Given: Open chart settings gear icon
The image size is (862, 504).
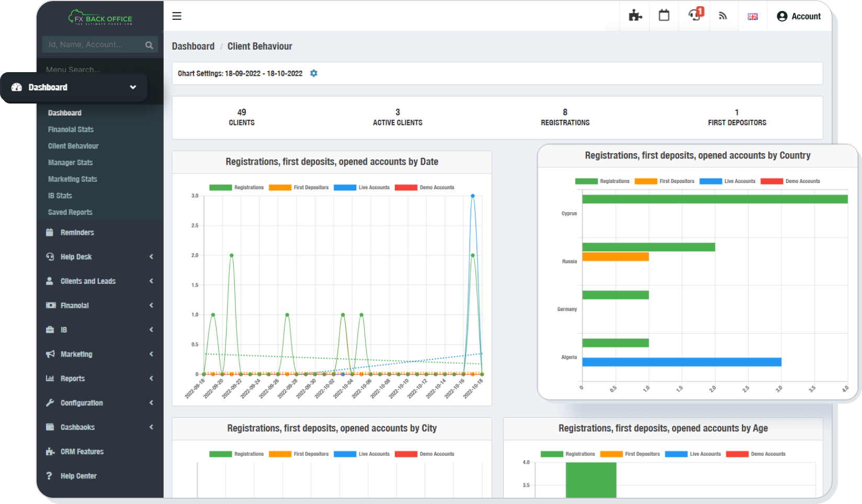Looking at the screenshot, I should [314, 74].
